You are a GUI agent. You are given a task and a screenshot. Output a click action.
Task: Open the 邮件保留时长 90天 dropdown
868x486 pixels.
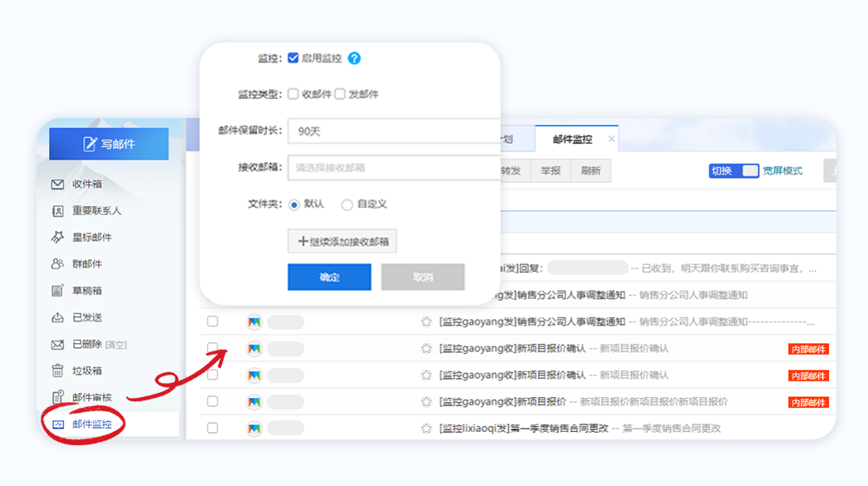click(x=391, y=130)
